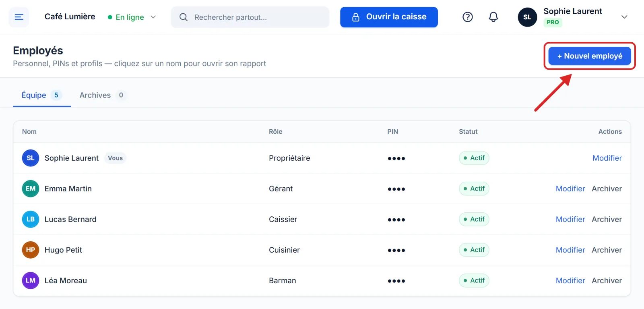Archive Lucas Bernard
The image size is (644, 309).
pyautogui.click(x=607, y=219)
